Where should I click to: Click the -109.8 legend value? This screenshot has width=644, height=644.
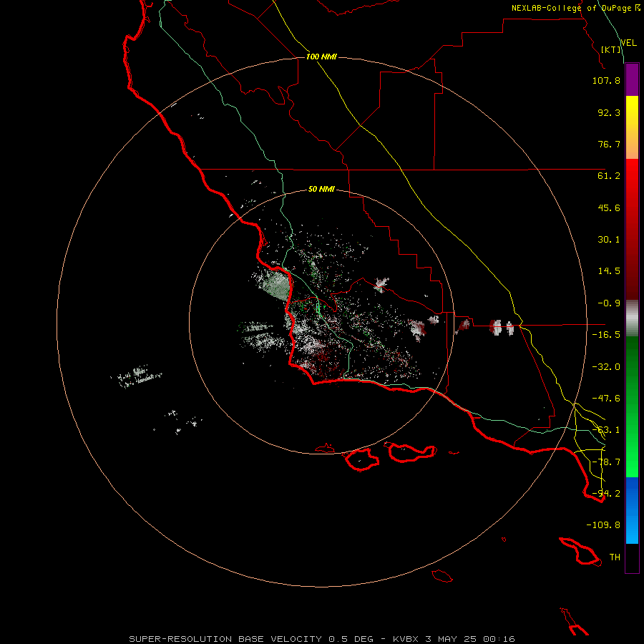coord(603,525)
